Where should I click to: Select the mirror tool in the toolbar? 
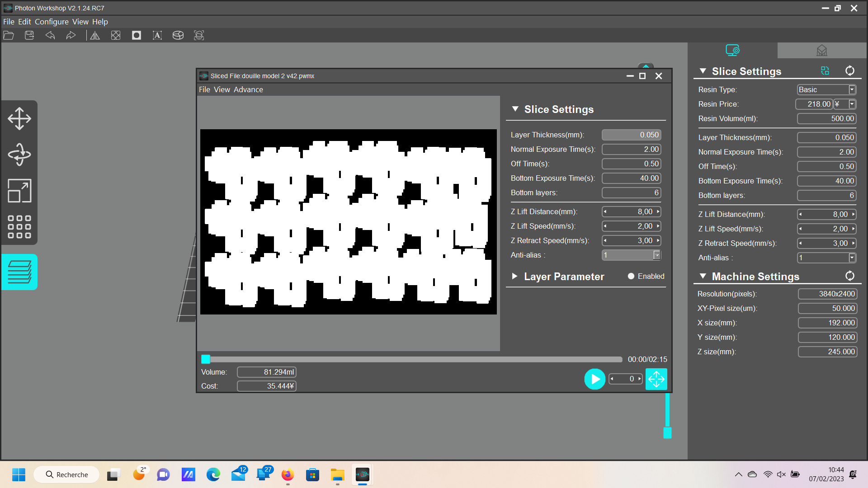[x=95, y=35]
